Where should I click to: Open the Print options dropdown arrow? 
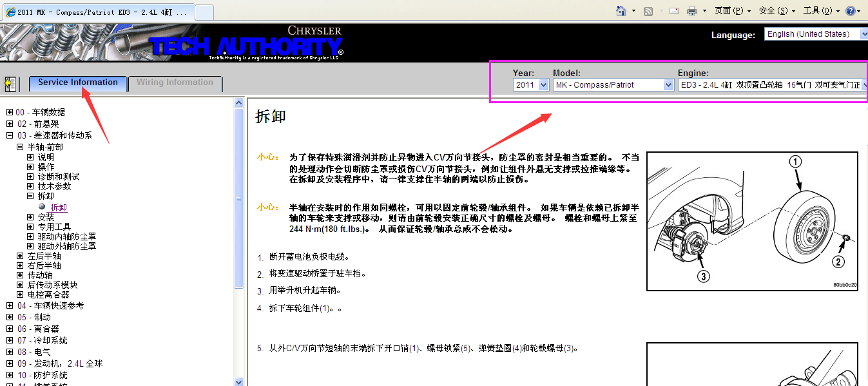click(704, 11)
